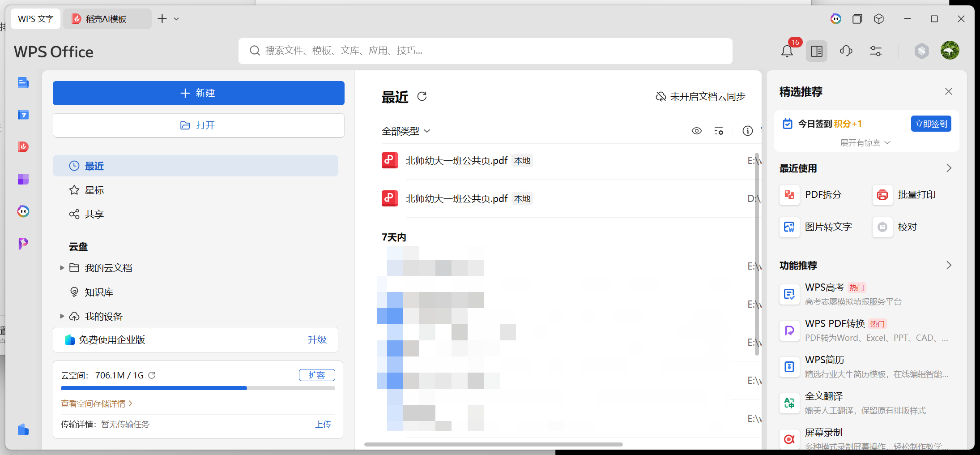The image size is (980, 455).
Task: Open list display settings icon
Action: (x=719, y=131)
